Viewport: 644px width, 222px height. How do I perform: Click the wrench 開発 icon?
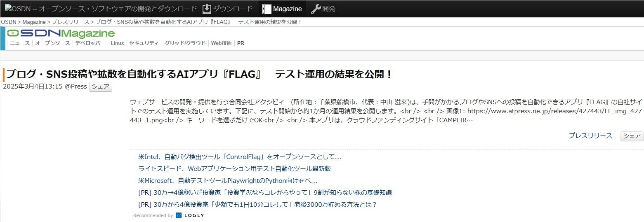coord(316,9)
